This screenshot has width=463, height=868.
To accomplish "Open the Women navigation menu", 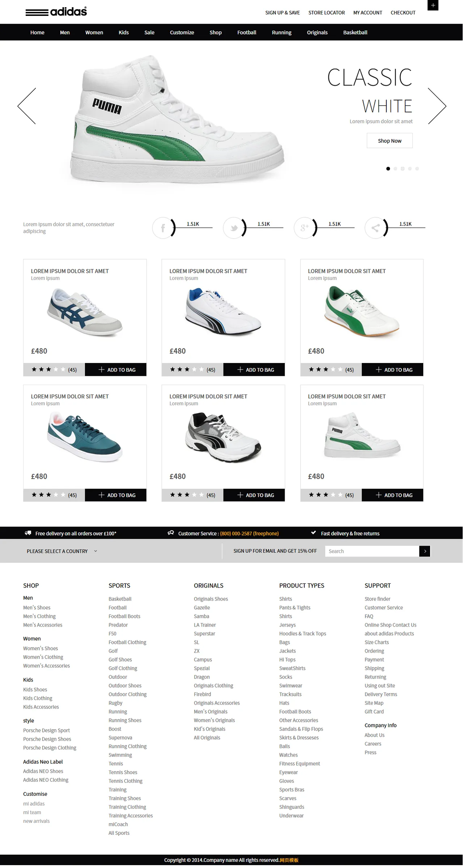I will 94,32.
